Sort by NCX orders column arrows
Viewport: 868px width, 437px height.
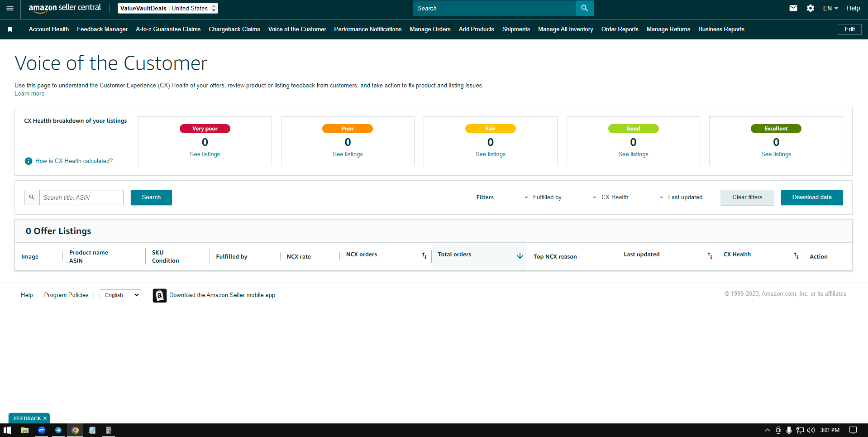point(424,256)
